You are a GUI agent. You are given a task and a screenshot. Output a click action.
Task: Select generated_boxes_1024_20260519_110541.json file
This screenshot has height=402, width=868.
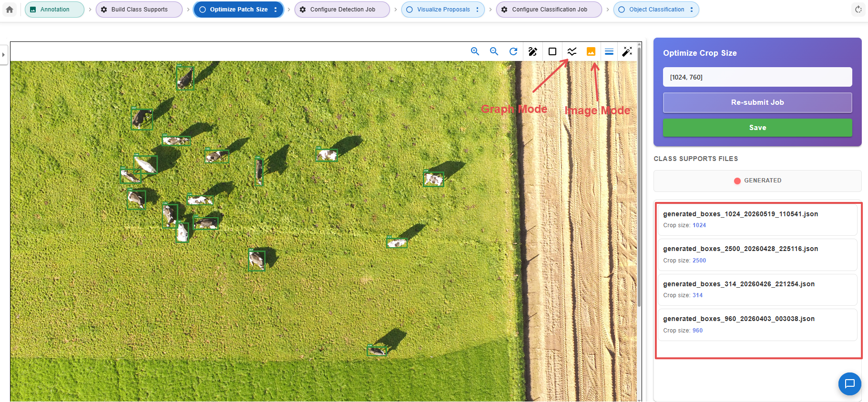pos(757,220)
